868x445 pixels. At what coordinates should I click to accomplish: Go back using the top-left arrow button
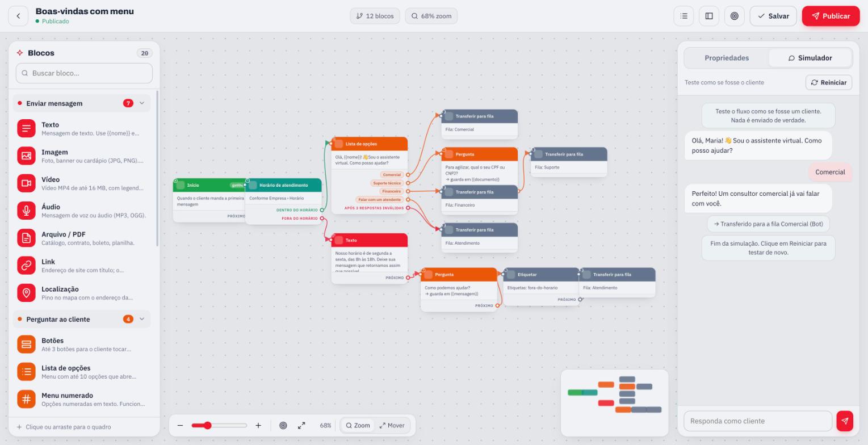[18, 16]
